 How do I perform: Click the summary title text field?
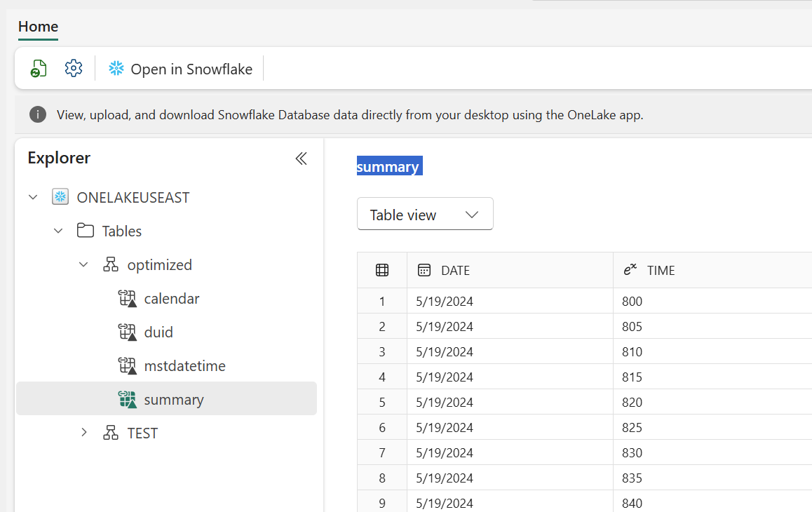tap(389, 166)
